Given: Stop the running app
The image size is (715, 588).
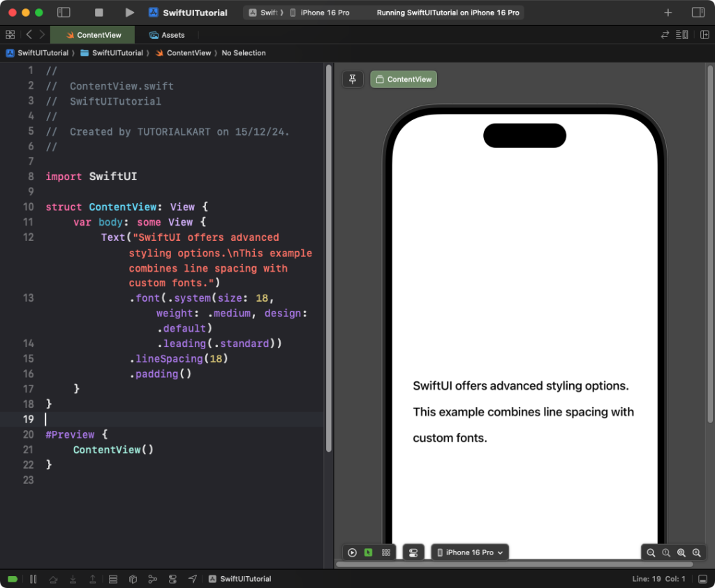Looking at the screenshot, I should (98, 12).
